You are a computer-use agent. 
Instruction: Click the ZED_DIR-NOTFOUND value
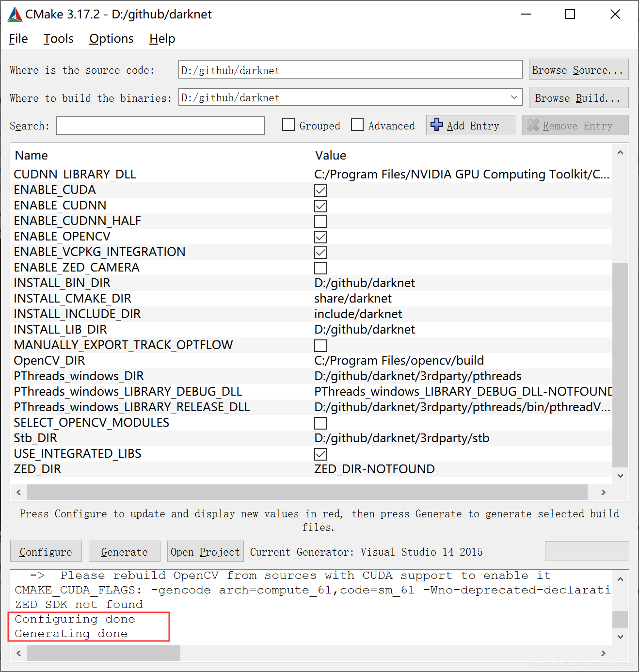(x=374, y=469)
